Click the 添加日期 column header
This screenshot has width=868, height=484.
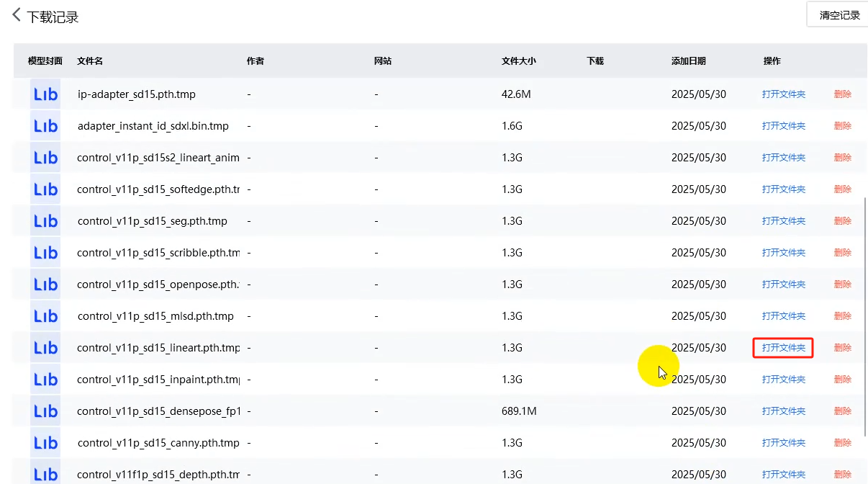(688, 61)
